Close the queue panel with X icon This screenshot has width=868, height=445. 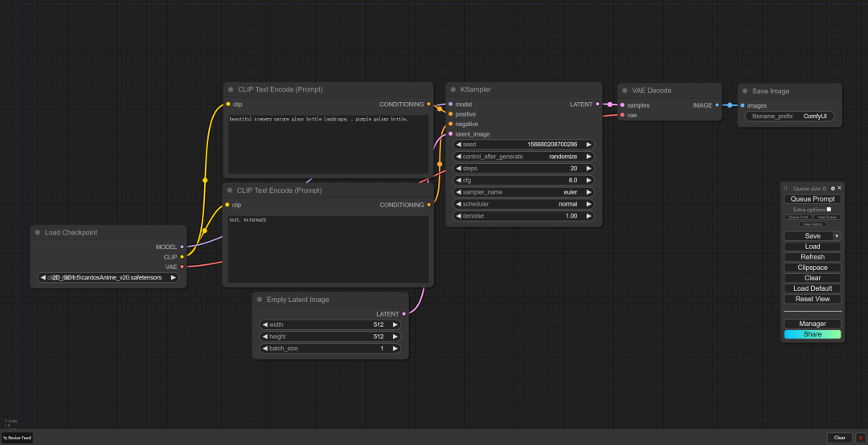pos(839,188)
